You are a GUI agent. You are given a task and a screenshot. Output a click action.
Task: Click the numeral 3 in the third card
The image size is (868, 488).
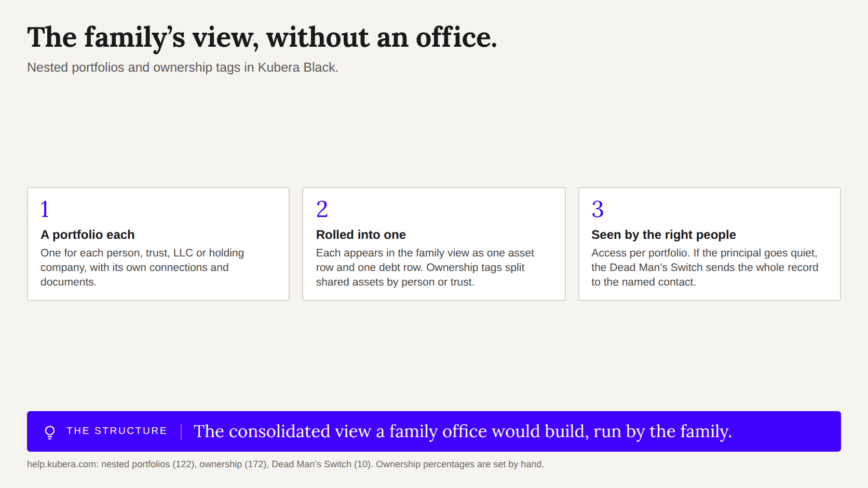click(x=598, y=209)
